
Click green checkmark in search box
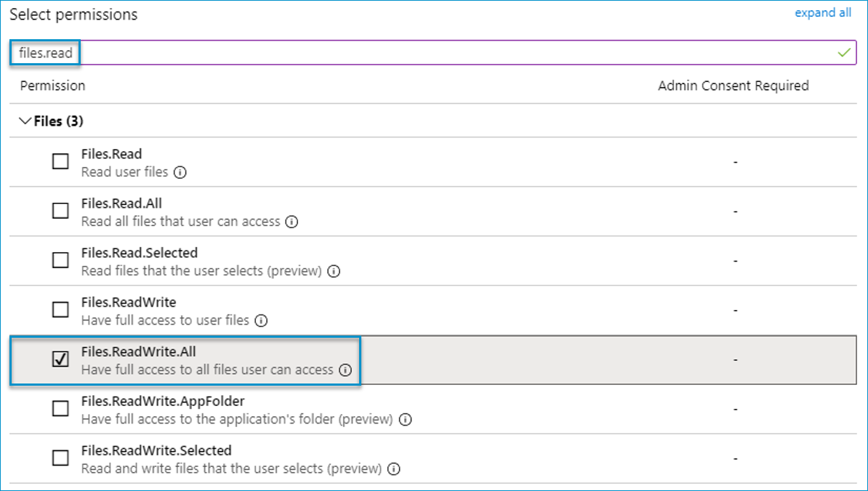pyautogui.click(x=844, y=53)
